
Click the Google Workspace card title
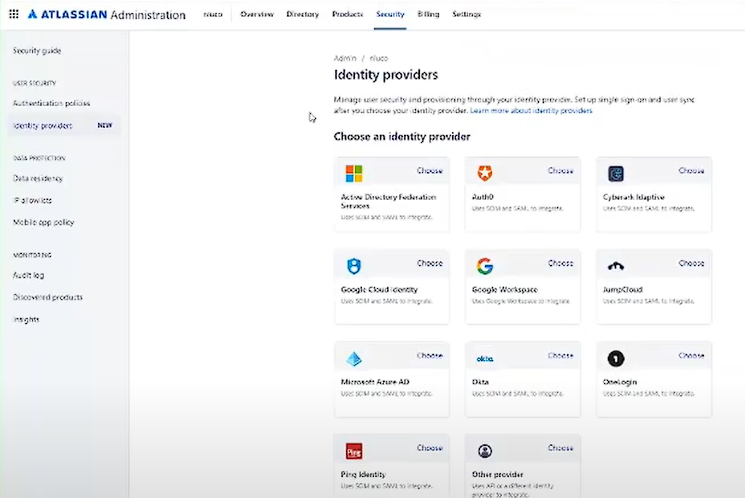[x=505, y=289]
